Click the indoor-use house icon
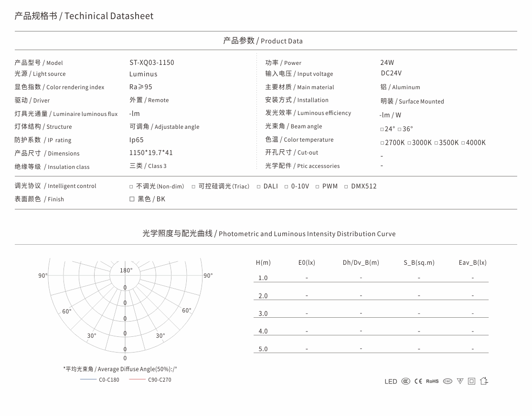The width and height of the screenshot is (532, 416). pyautogui.click(x=484, y=381)
